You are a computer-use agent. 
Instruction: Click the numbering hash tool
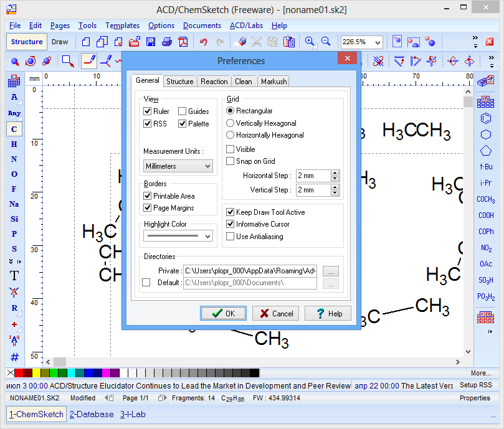click(14, 357)
